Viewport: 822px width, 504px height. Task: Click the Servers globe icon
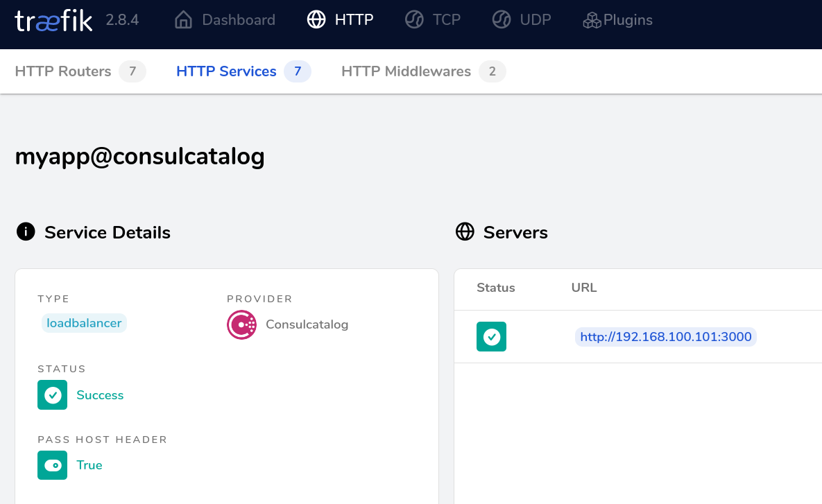[465, 232]
